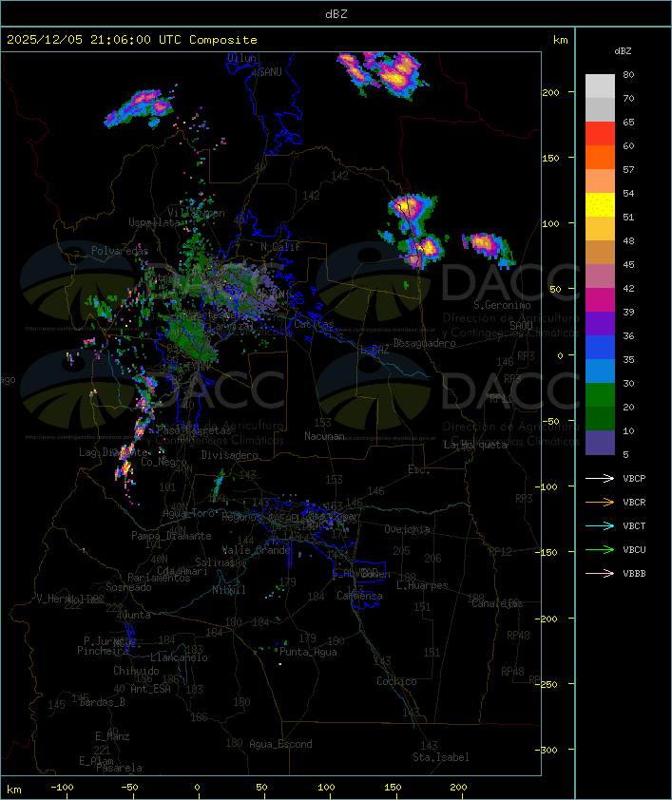Click the Agua_Escond place label
672x800 pixels.
(x=280, y=744)
